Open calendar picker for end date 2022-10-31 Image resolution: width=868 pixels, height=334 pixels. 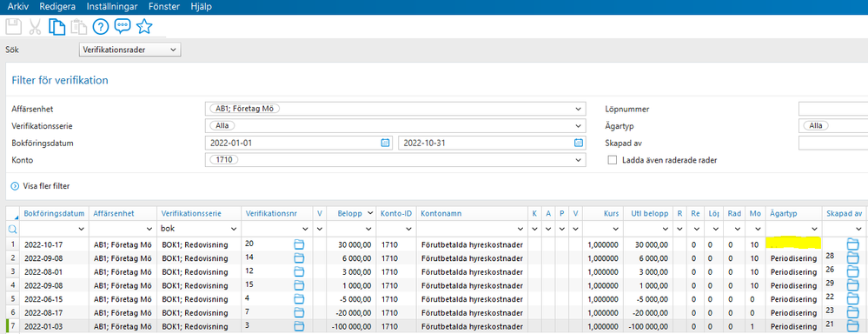click(579, 143)
